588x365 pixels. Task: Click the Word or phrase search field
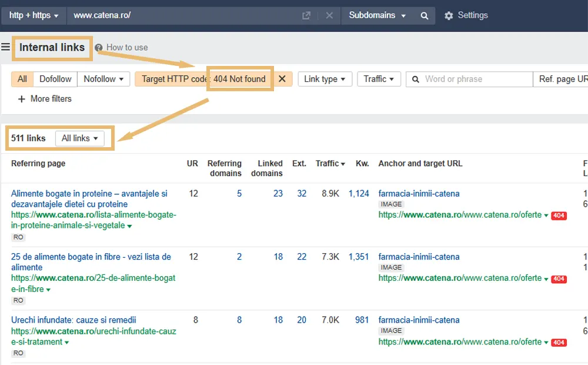click(467, 79)
